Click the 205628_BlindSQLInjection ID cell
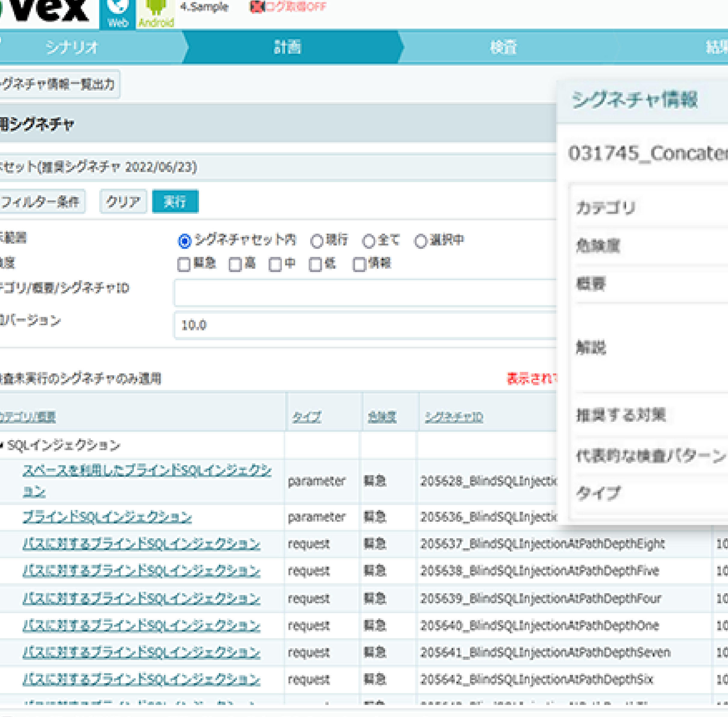 (488, 481)
